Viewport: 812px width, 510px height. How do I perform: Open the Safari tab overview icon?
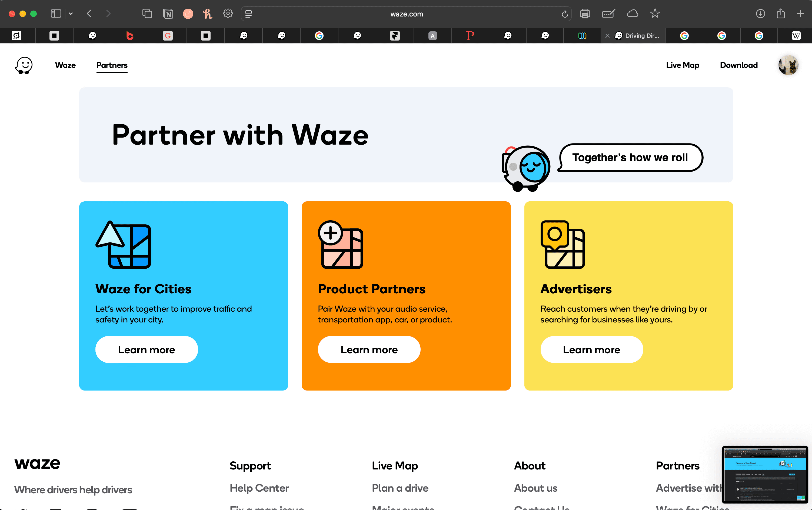click(x=147, y=14)
